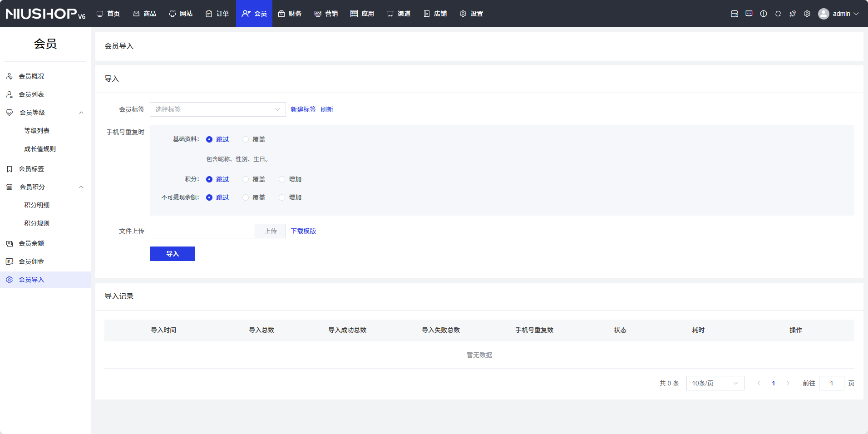The image size is (868, 434).
Task: Open the 10条/页 page size dropdown
Action: tap(715, 383)
